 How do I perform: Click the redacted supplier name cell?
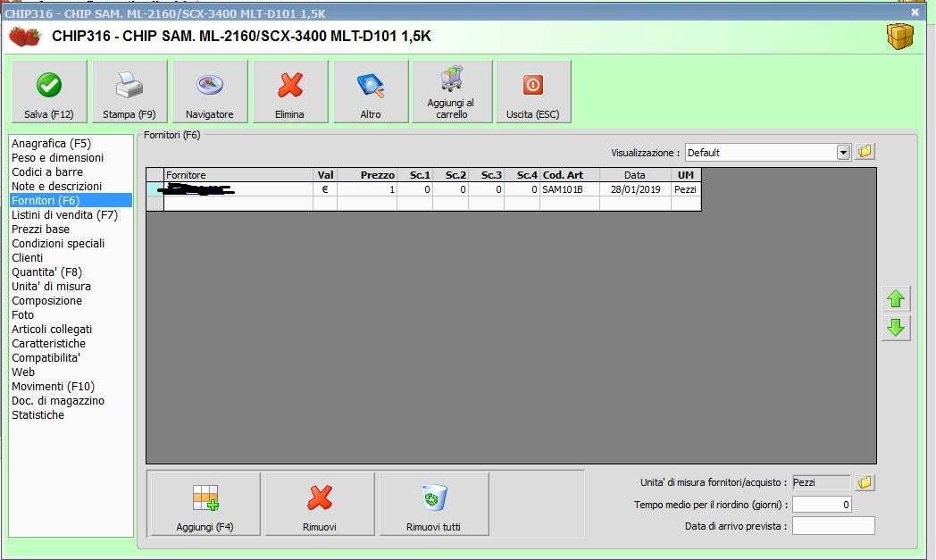tap(238, 189)
